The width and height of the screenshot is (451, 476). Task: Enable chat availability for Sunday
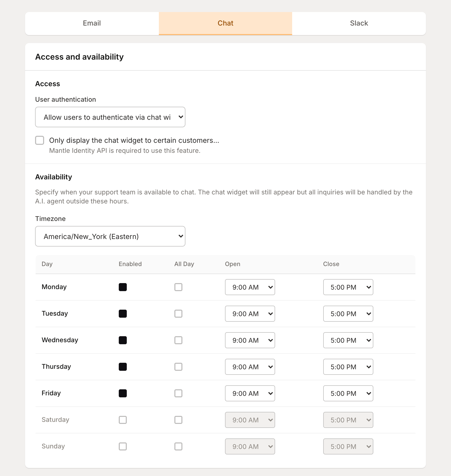pos(123,446)
